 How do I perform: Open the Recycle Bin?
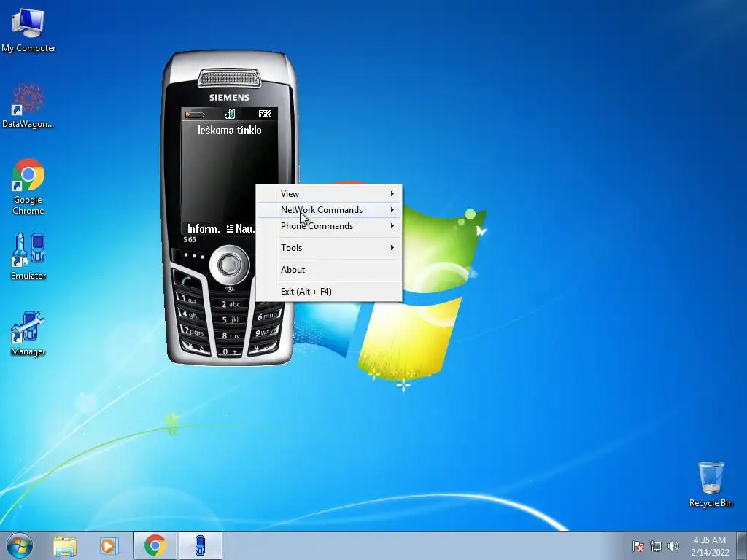coord(711,484)
